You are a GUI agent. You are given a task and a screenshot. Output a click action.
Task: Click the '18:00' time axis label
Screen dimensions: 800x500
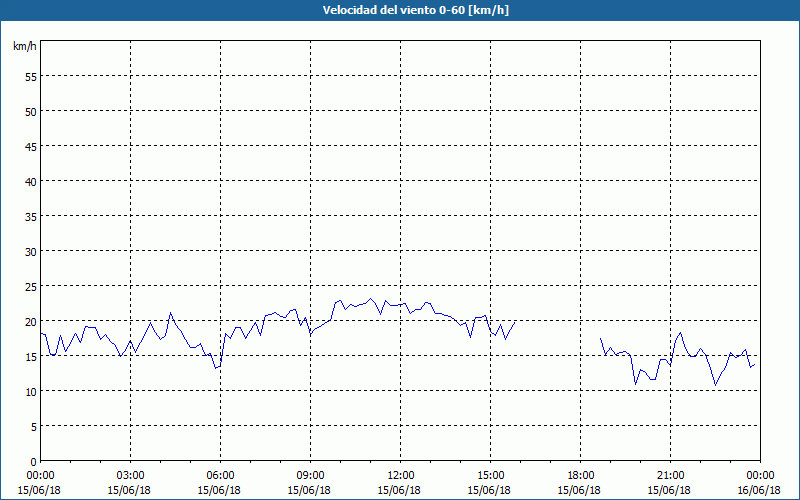pyautogui.click(x=579, y=476)
